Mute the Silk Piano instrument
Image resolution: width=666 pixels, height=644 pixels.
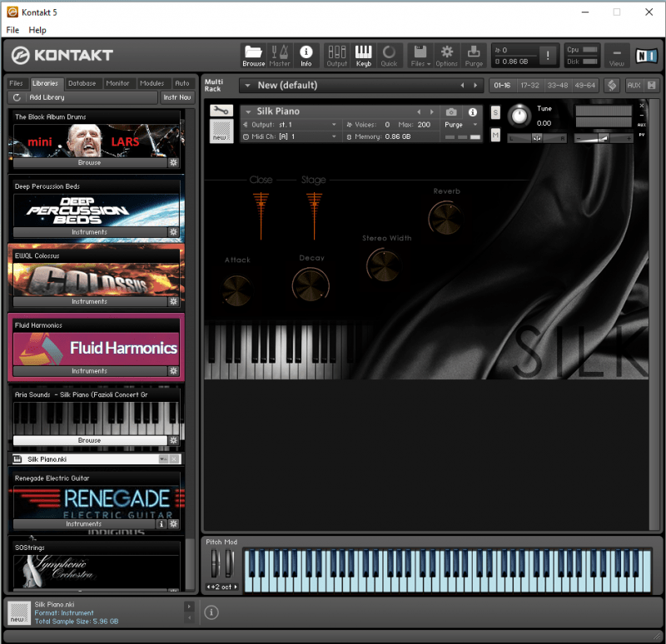pyautogui.click(x=495, y=136)
